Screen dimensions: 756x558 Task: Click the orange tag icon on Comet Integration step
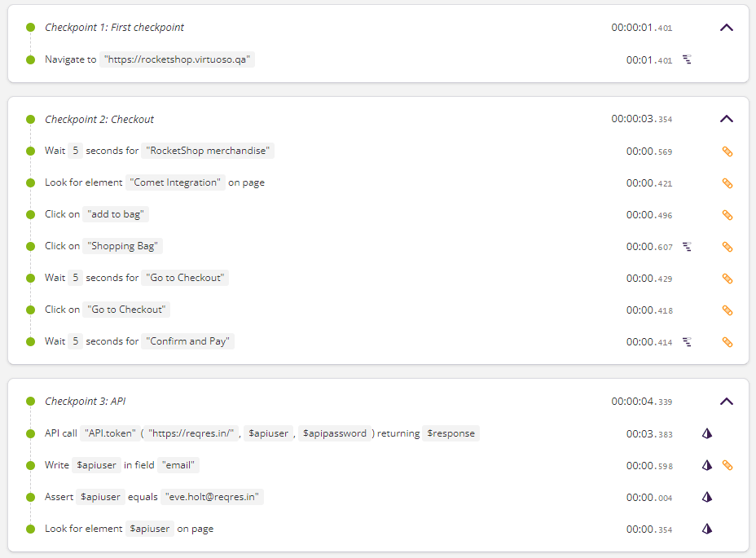click(x=727, y=183)
